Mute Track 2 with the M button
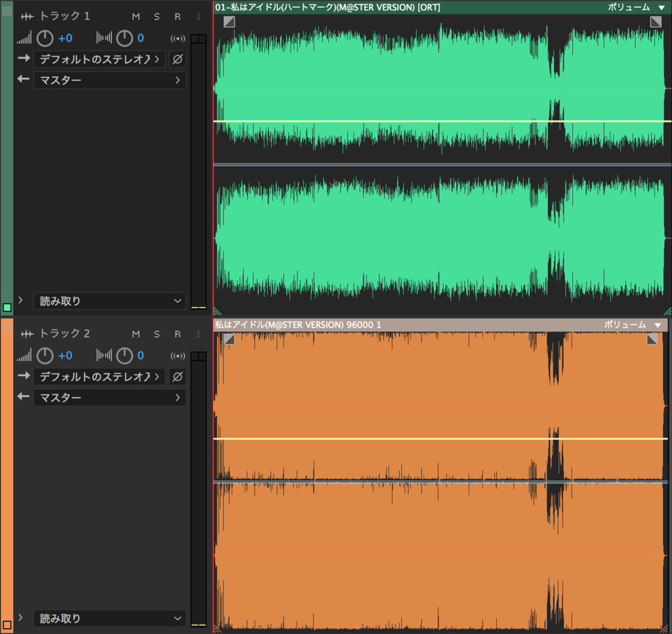 point(136,333)
